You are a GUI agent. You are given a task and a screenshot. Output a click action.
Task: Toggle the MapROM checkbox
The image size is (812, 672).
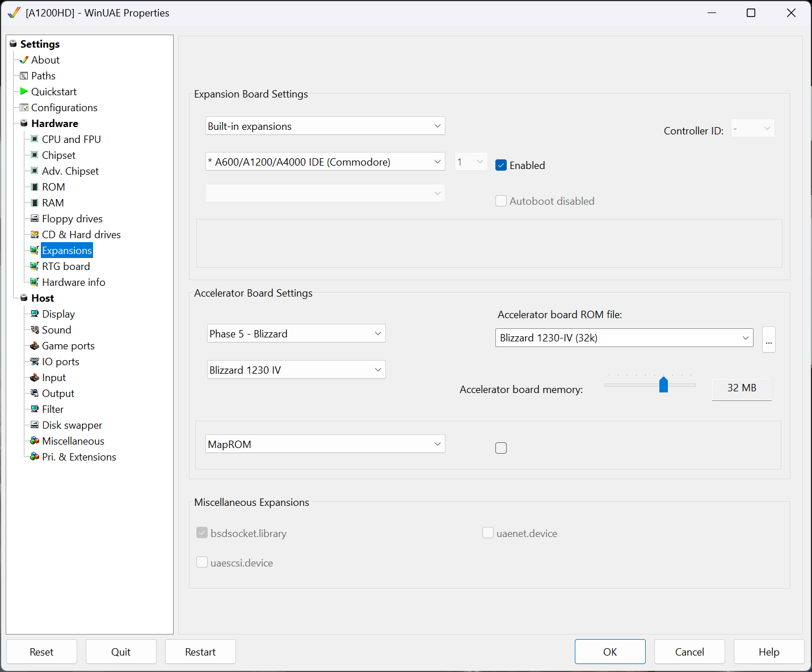(501, 448)
